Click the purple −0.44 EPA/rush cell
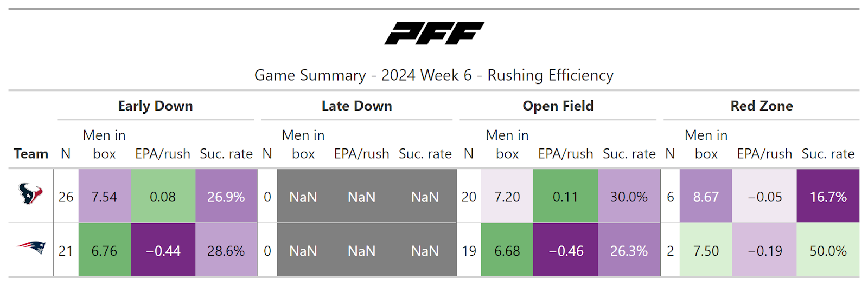This screenshot has height=286, width=868. tap(163, 251)
